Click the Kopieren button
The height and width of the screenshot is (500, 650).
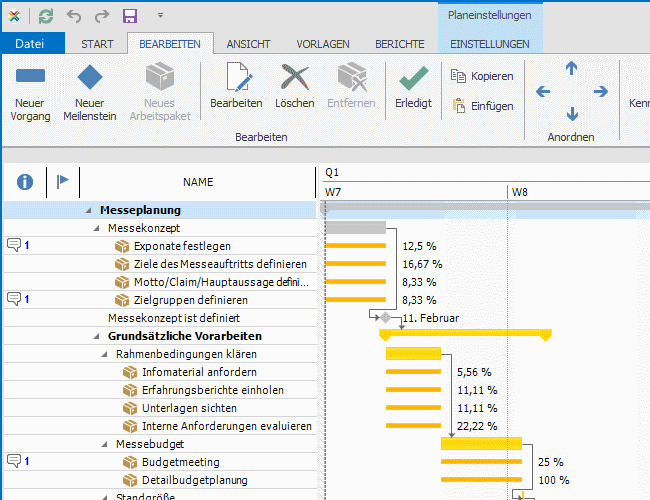pos(482,76)
